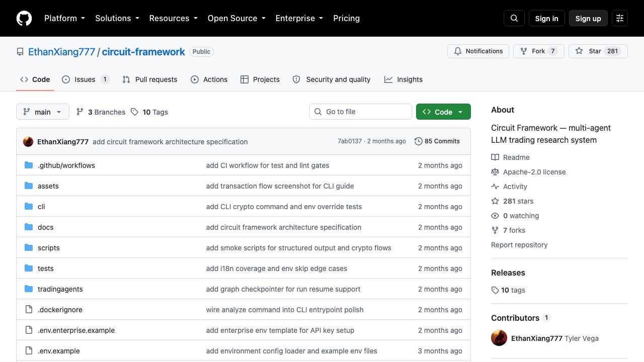
Task: Click the .dockerignore file icon
Action: tap(29, 310)
